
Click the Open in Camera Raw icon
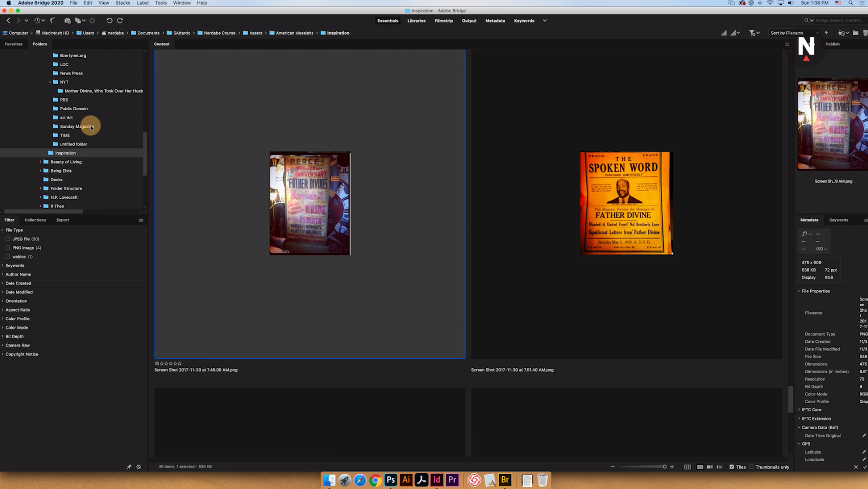point(92,20)
